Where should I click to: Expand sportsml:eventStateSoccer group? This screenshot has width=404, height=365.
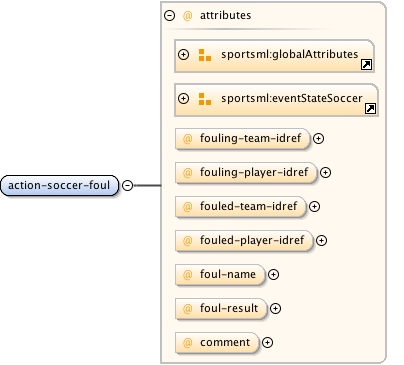coord(184,98)
